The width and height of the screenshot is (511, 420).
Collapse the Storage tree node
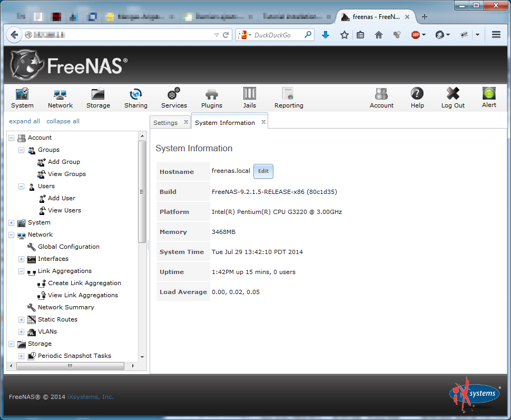click(12, 344)
